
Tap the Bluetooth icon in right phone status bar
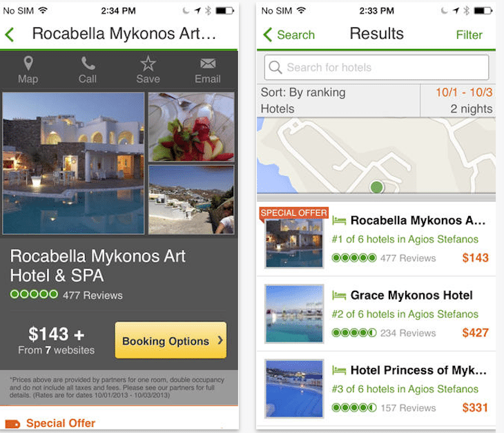point(467,10)
